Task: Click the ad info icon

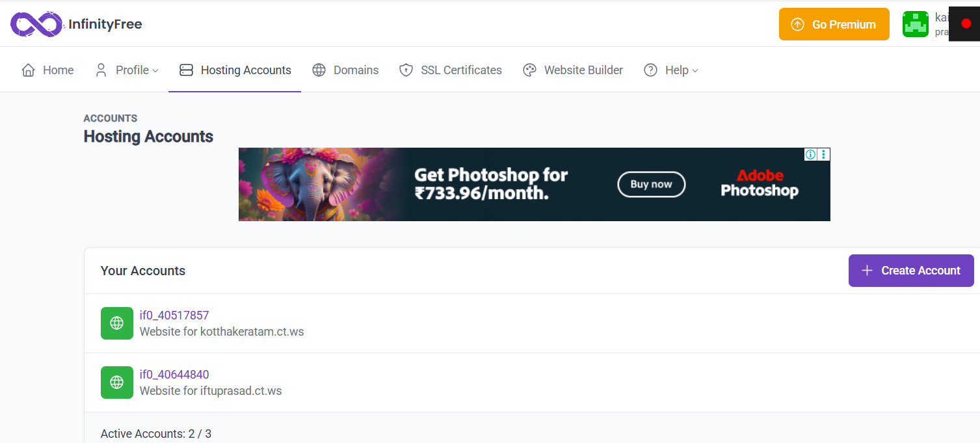Action: coord(810,154)
